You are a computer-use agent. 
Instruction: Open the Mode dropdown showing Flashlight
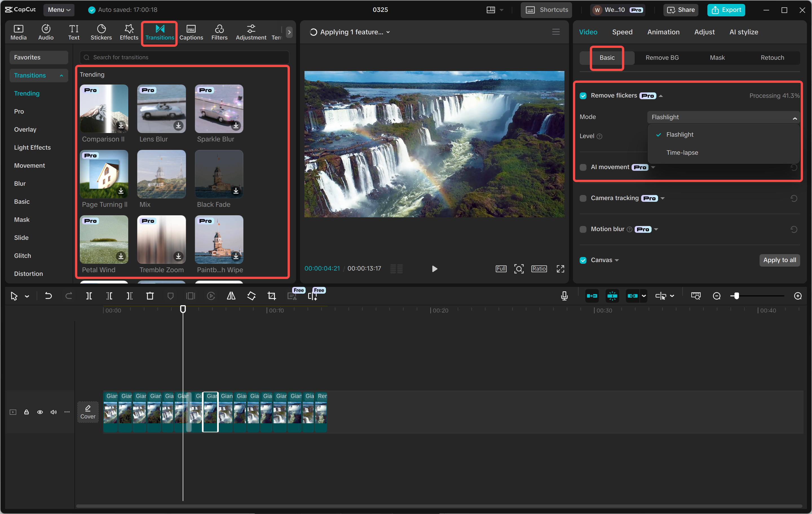(723, 117)
